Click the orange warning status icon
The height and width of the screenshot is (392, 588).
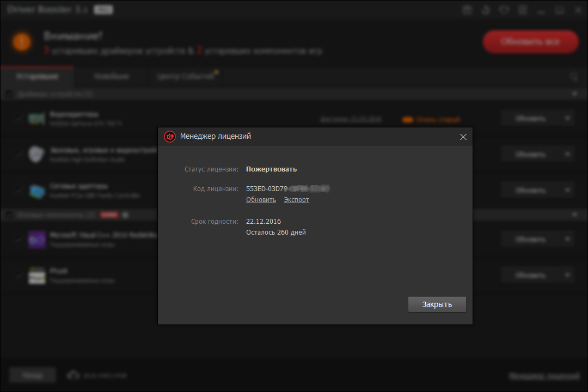tap(22, 42)
